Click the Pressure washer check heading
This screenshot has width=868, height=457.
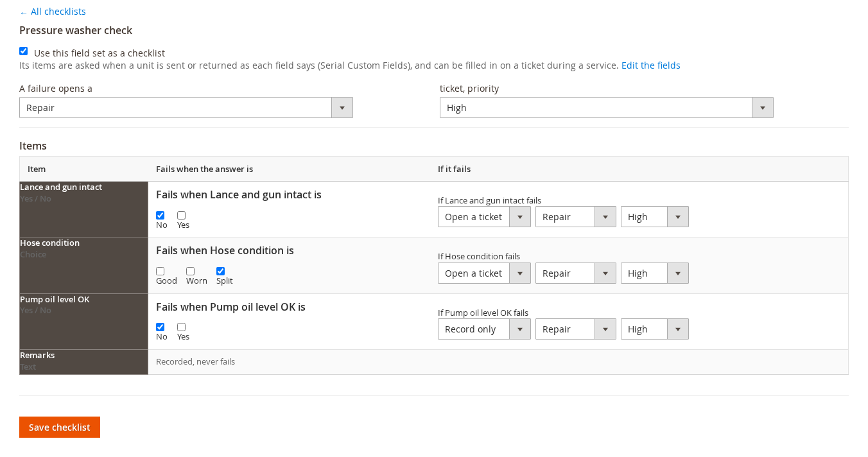pos(76,30)
